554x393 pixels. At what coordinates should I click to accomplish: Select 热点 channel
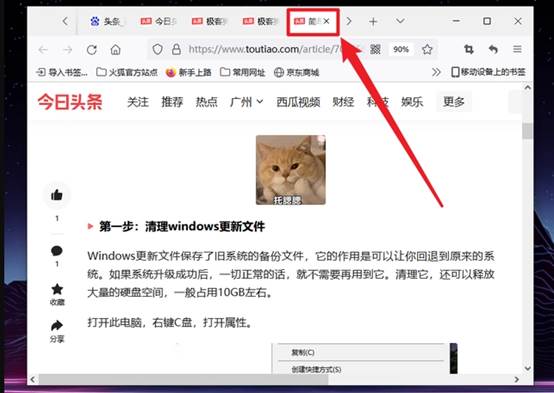[206, 102]
